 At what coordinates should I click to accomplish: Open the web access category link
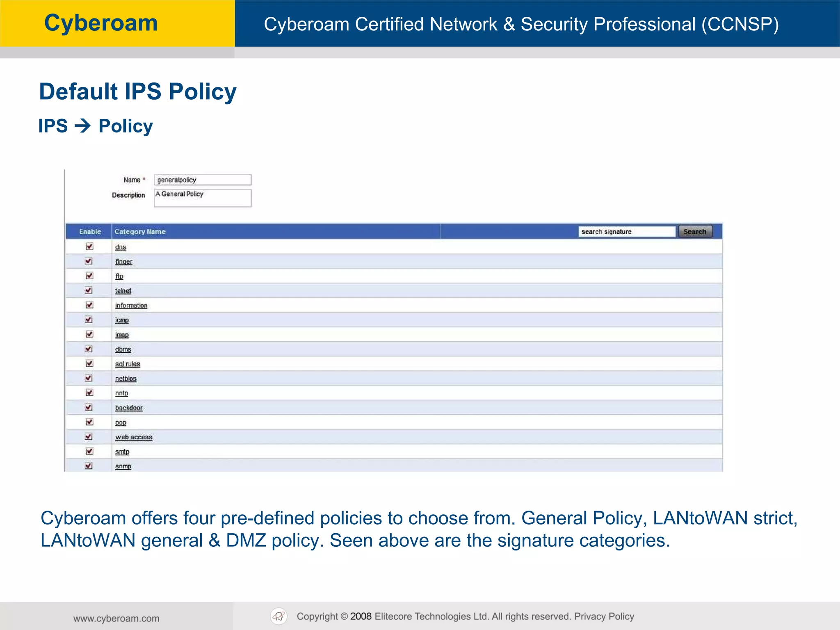[x=134, y=437]
